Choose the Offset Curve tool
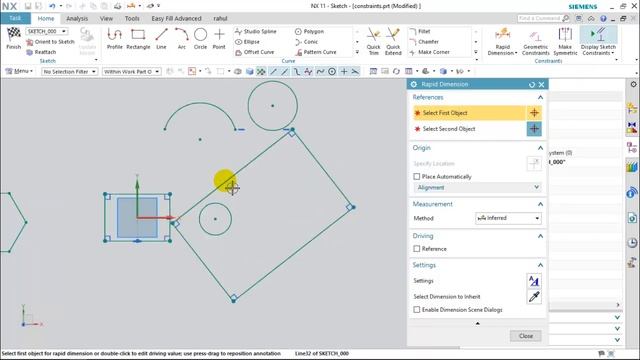Screen dimensions: 640x360 255,52
